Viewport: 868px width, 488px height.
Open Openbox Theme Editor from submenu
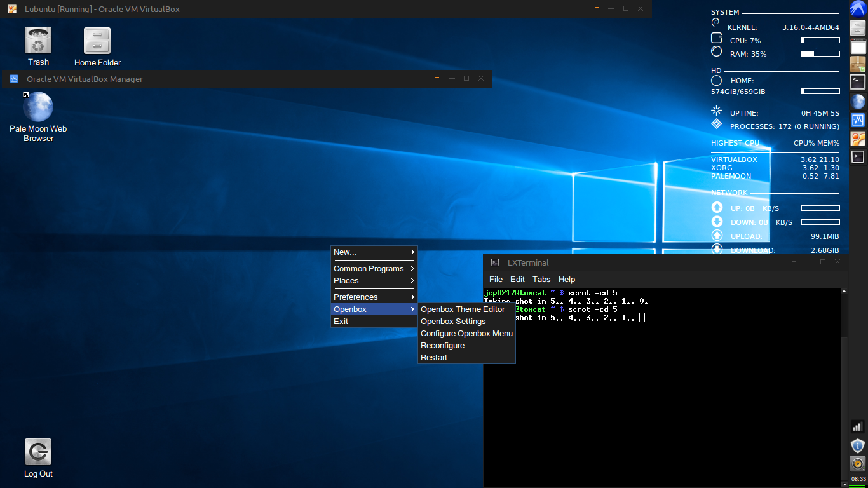click(x=466, y=309)
